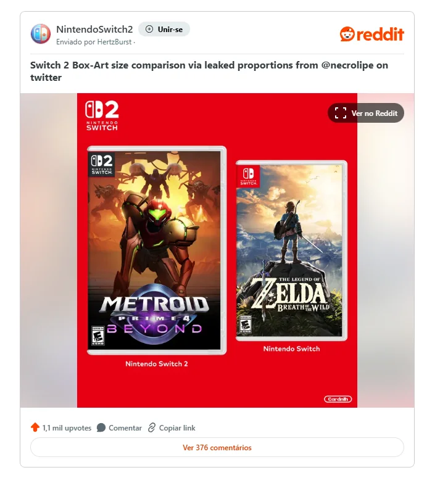Click the fullscreen brackets icon

341,113
